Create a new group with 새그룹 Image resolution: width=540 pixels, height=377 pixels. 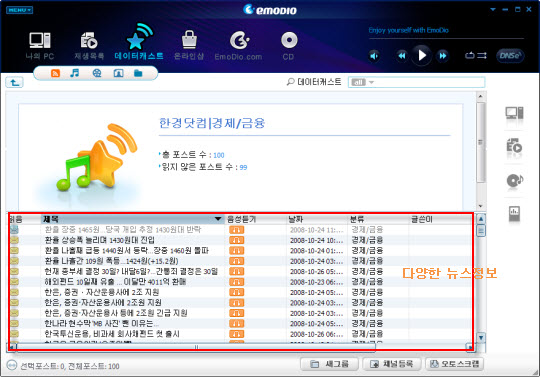coord(329,364)
